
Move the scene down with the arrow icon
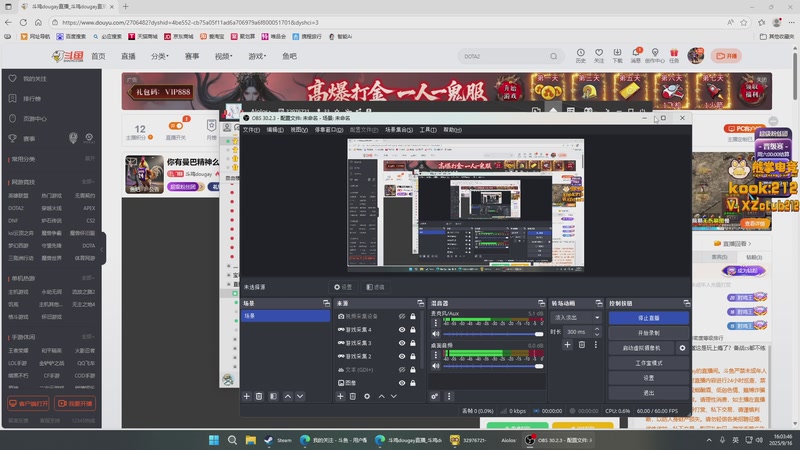[300, 396]
